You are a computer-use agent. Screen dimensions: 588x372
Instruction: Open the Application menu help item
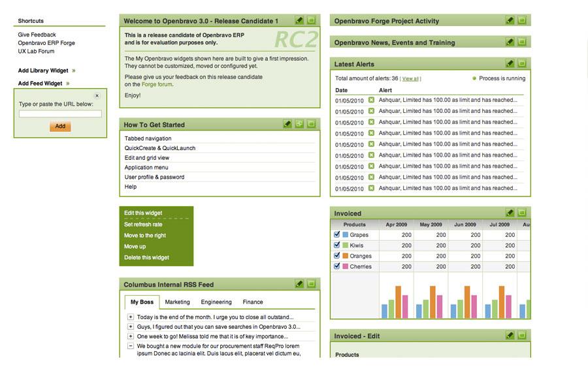click(x=146, y=168)
